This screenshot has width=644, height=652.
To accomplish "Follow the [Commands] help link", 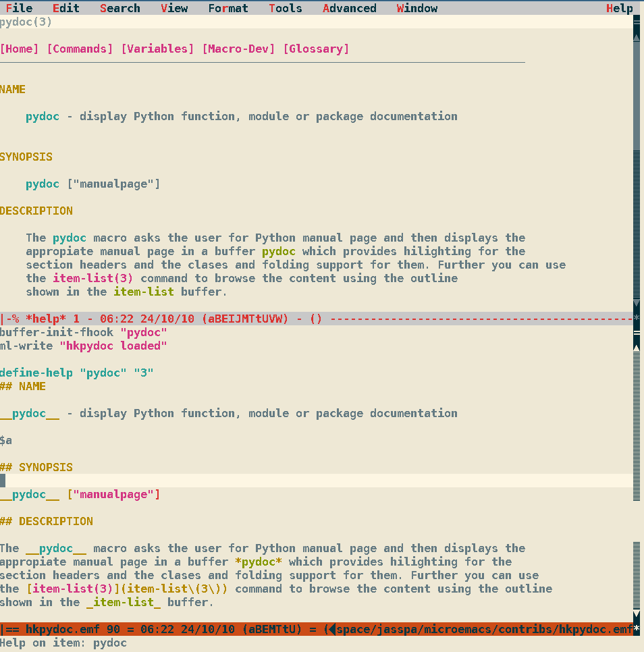I will (x=80, y=49).
